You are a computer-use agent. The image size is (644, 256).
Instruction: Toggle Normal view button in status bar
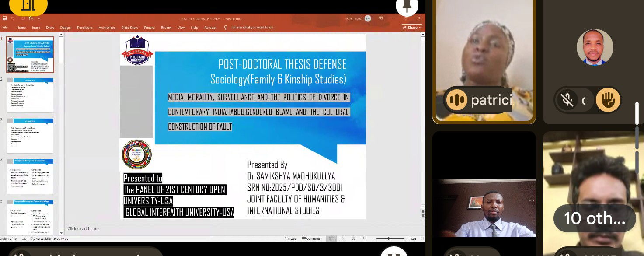coord(332,238)
